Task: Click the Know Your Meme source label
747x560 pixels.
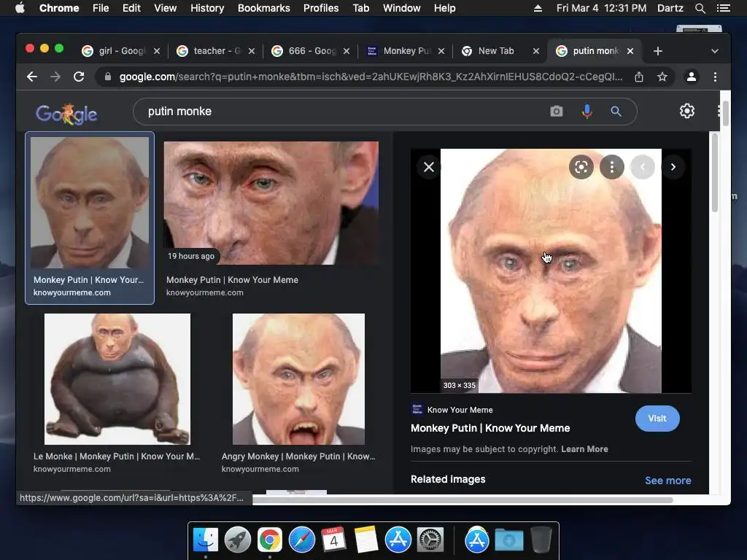Action: click(x=460, y=410)
